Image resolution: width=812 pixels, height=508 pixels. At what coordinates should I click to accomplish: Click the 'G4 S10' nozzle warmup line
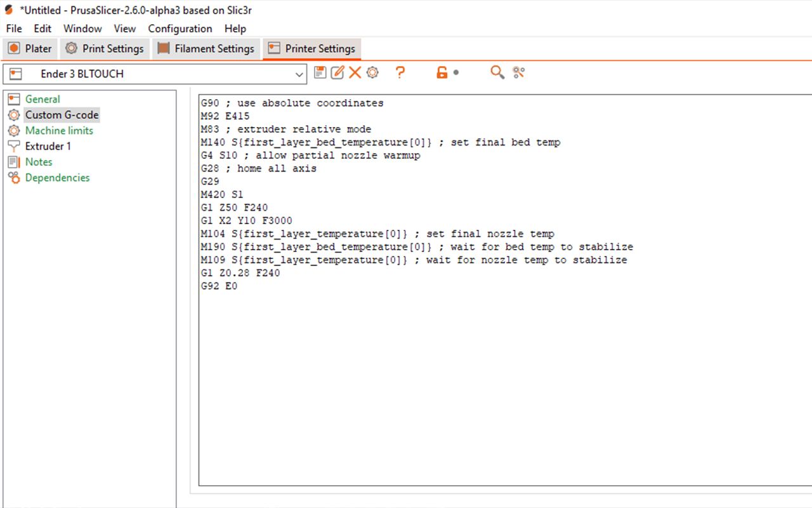[x=311, y=155]
